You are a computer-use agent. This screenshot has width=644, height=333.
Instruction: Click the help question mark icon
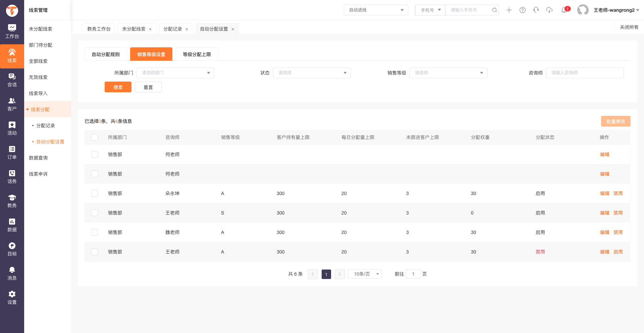click(x=523, y=10)
